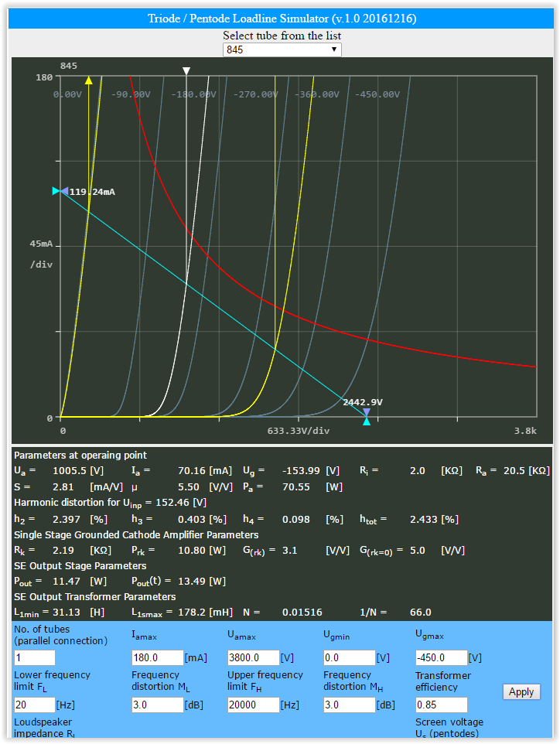Click the 845 tube name above chart

tap(69, 66)
